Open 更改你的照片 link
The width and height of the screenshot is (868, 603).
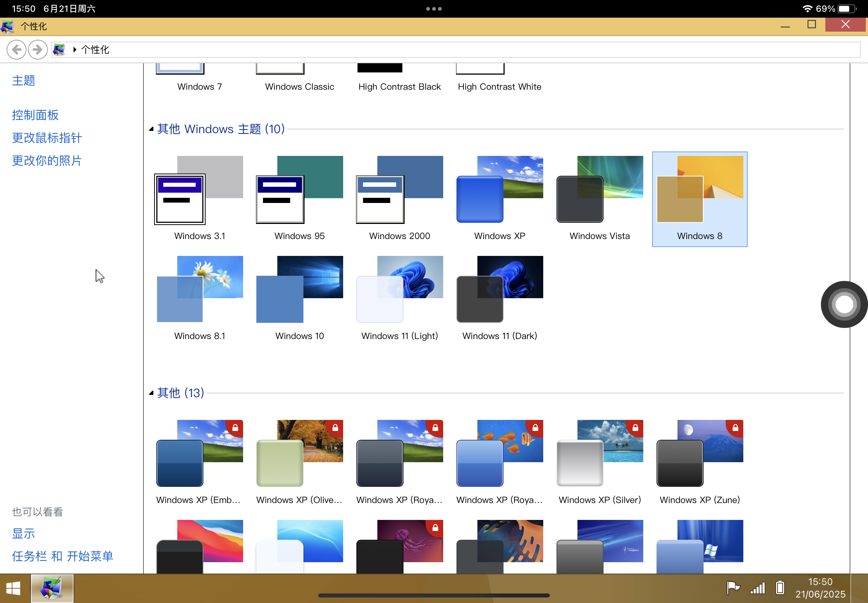pos(47,161)
